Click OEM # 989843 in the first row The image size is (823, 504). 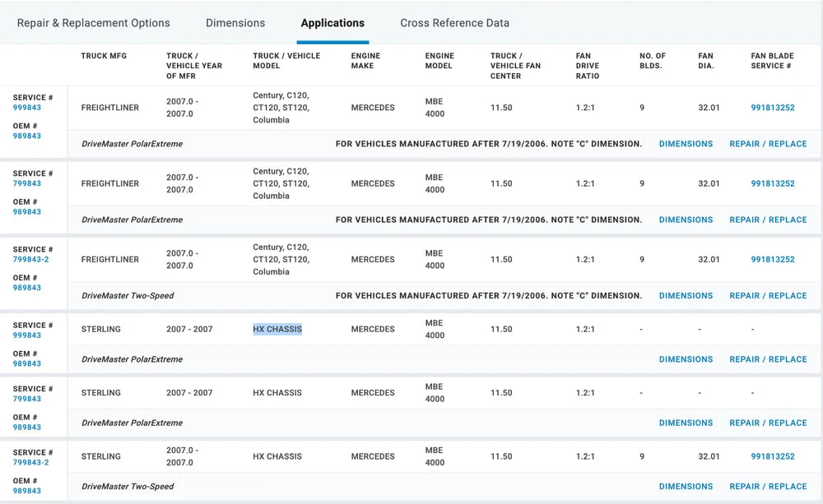tap(27, 136)
